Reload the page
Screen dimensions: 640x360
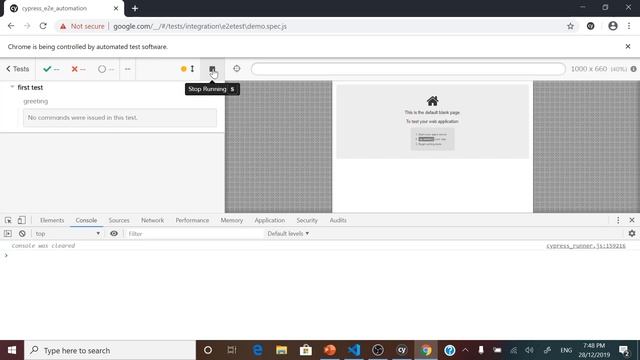point(43,26)
